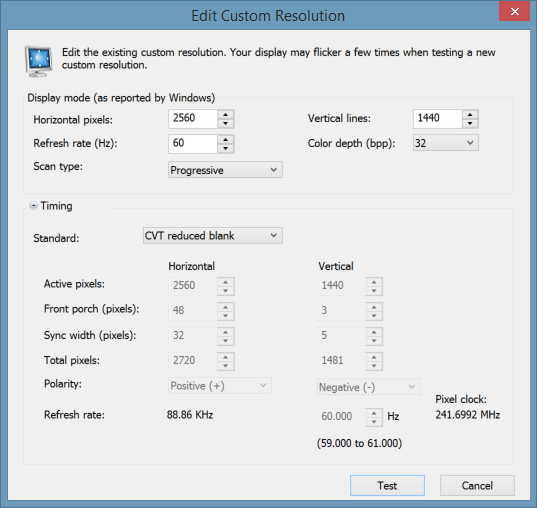Click the Refresh rate (Hz) field showing 60

[193, 144]
